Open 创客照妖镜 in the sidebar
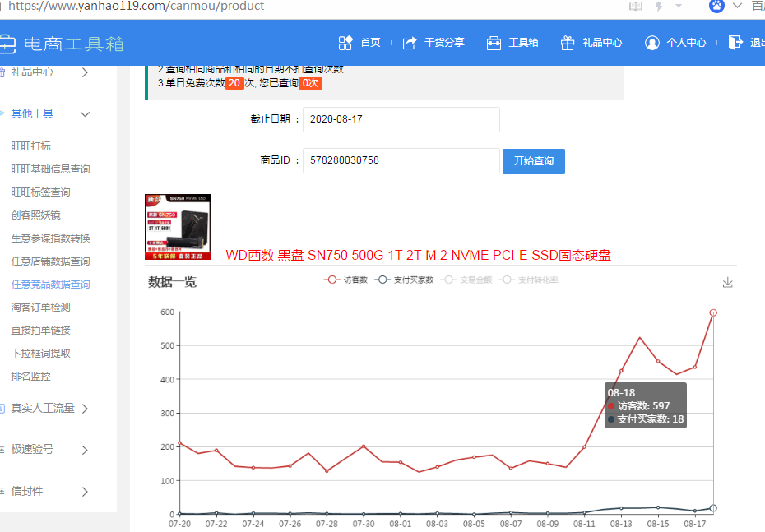 coord(35,215)
